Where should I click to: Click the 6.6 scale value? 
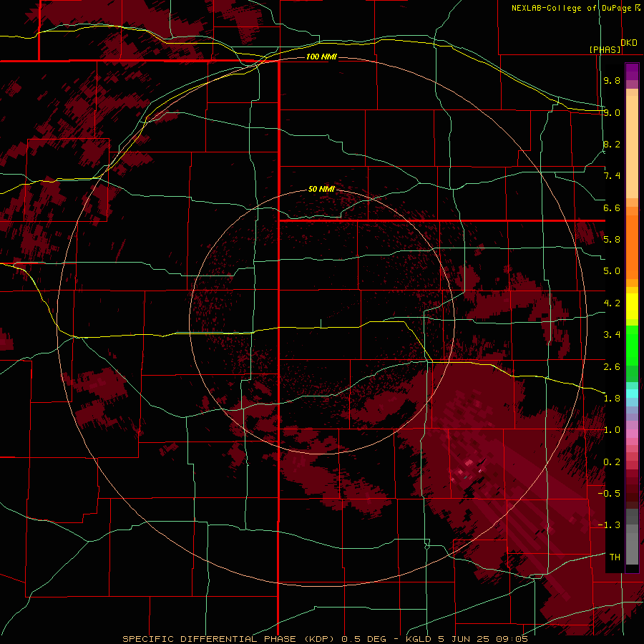coord(612,208)
